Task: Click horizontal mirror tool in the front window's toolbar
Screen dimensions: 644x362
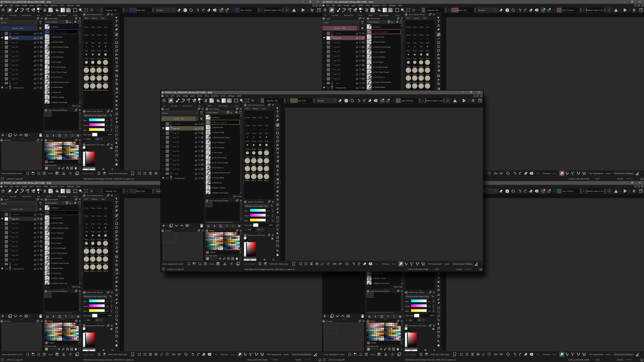Action: coord(455,101)
